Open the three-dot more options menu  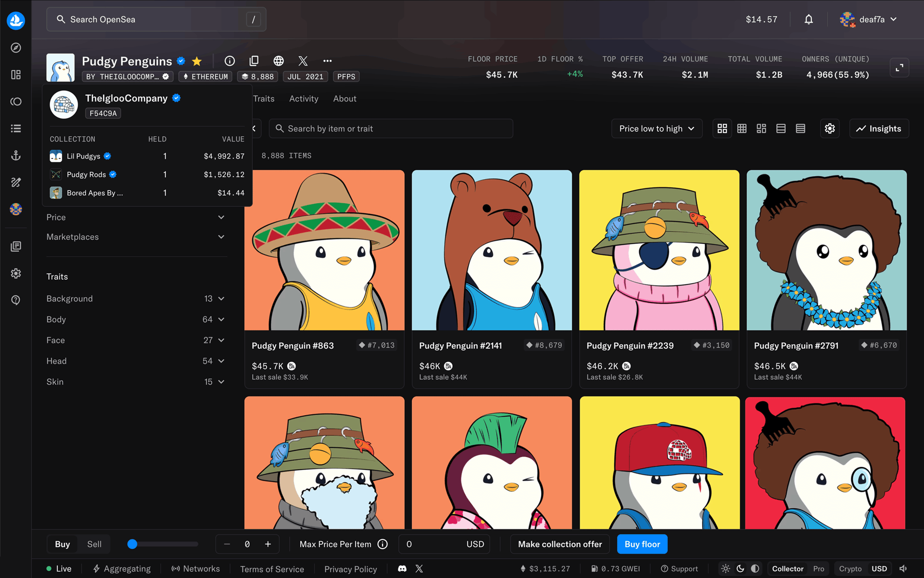327,61
